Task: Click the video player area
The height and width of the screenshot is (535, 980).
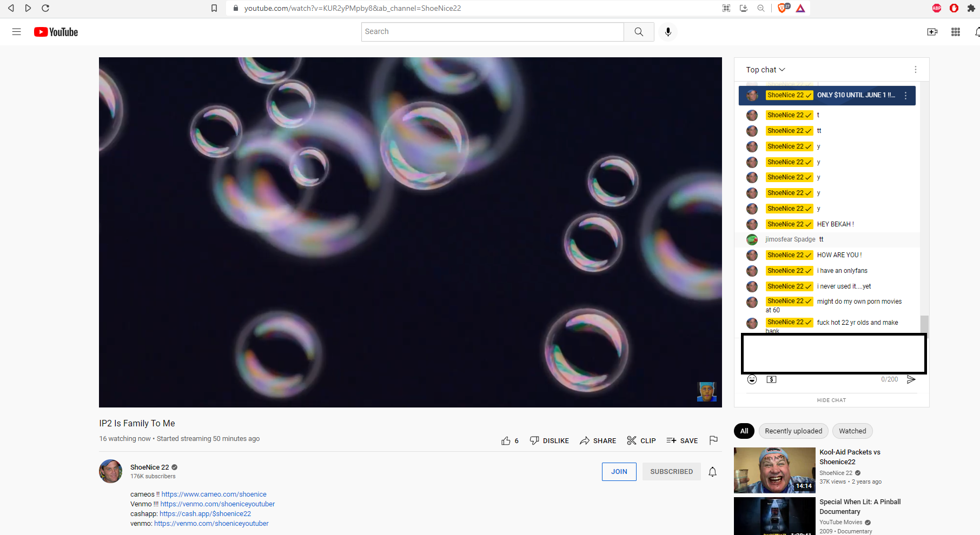Action: click(x=410, y=232)
